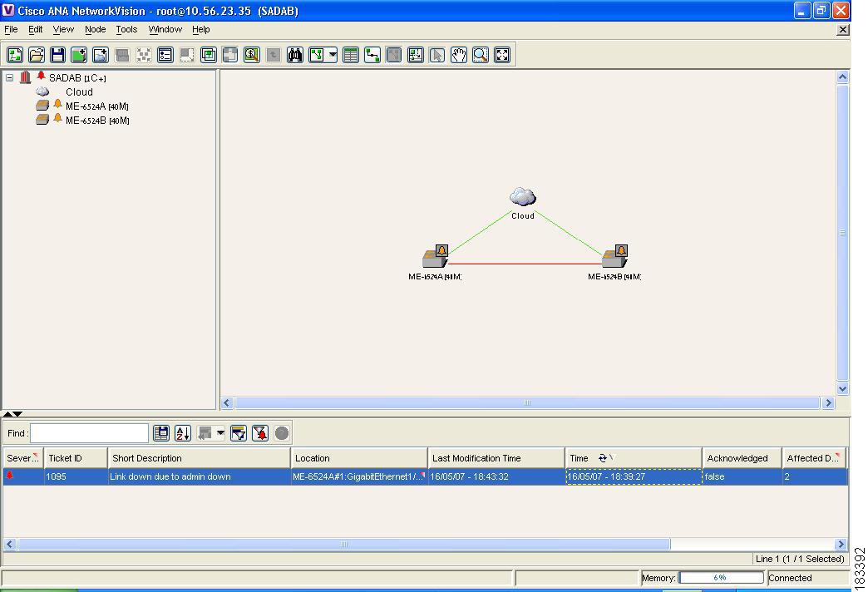Click the pane collapse arrows above Find
The image size is (868, 592).
[x=12, y=414]
